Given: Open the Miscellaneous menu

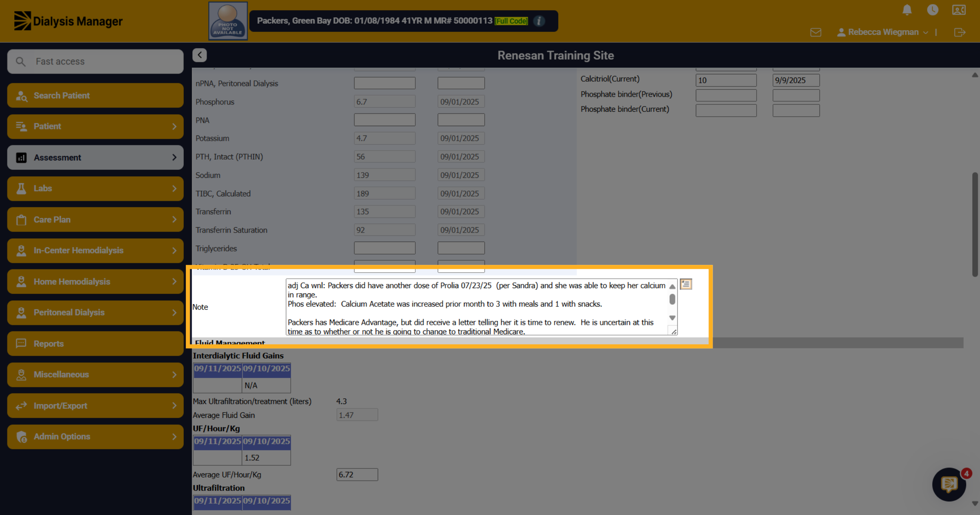Looking at the screenshot, I should click(x=95, y=375).
